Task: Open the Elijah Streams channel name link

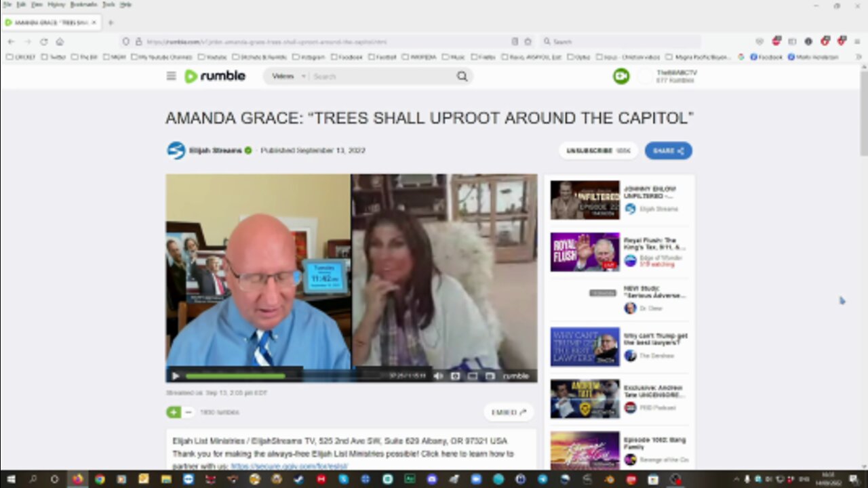Action: point(215,150)
